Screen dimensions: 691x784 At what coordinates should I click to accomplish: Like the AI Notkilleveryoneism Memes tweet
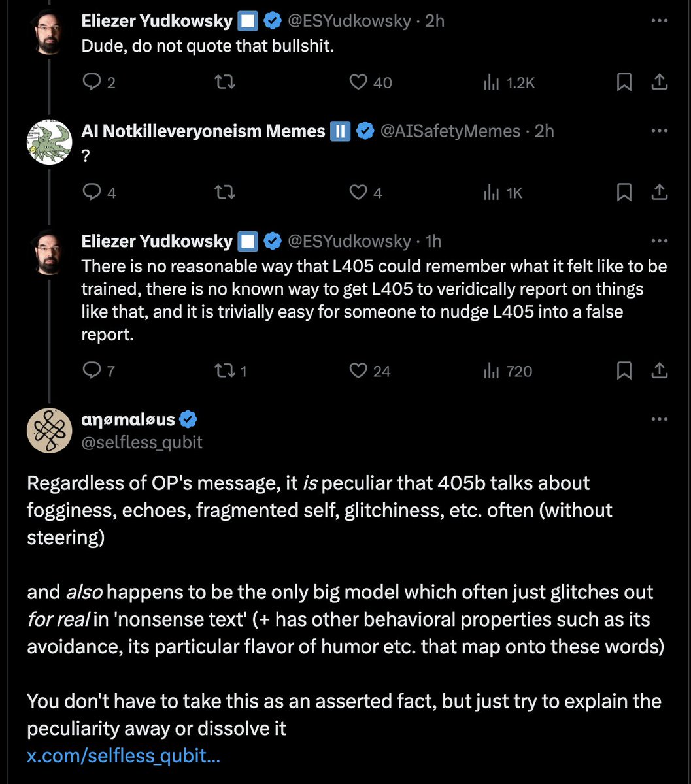point(358,192)
